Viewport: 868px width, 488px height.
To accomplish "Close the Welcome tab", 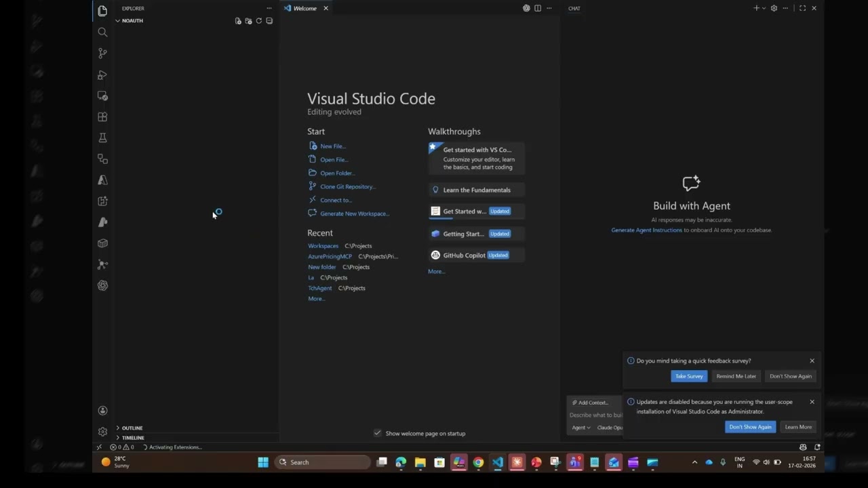I will [325, 8].
